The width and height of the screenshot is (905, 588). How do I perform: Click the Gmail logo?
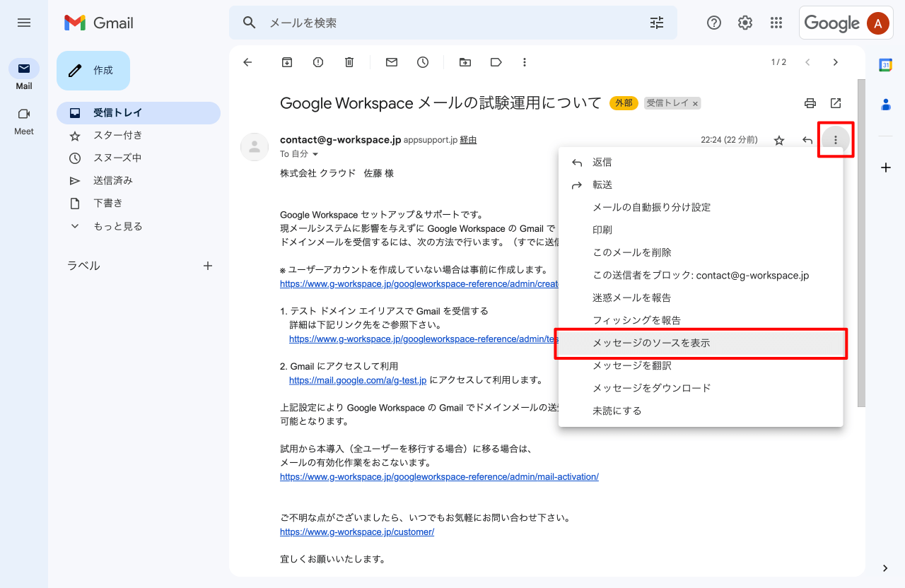[99, 23]
